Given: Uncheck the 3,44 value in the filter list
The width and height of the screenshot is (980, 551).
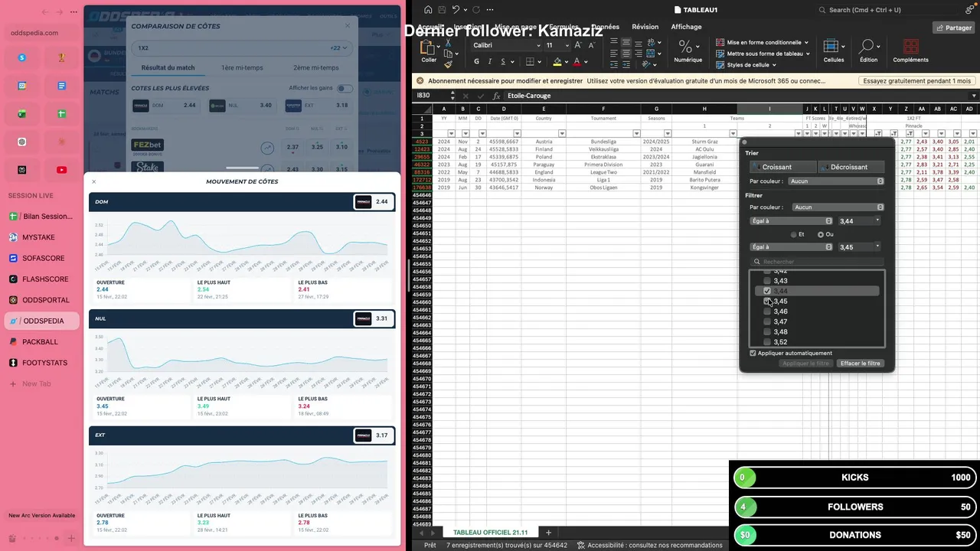Looking at the screenshot, I should point(767,291).
